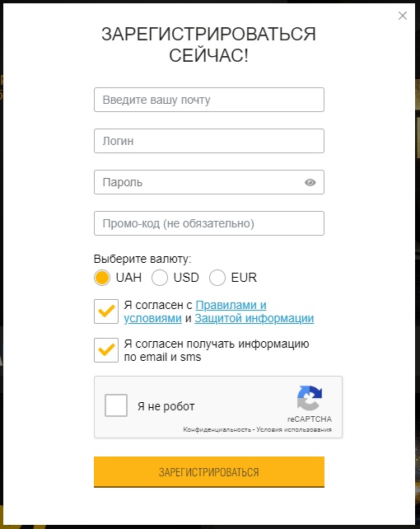
Task: Open reCAPTCHA 'Условия использования' link
Action: [x=294, y=429]
